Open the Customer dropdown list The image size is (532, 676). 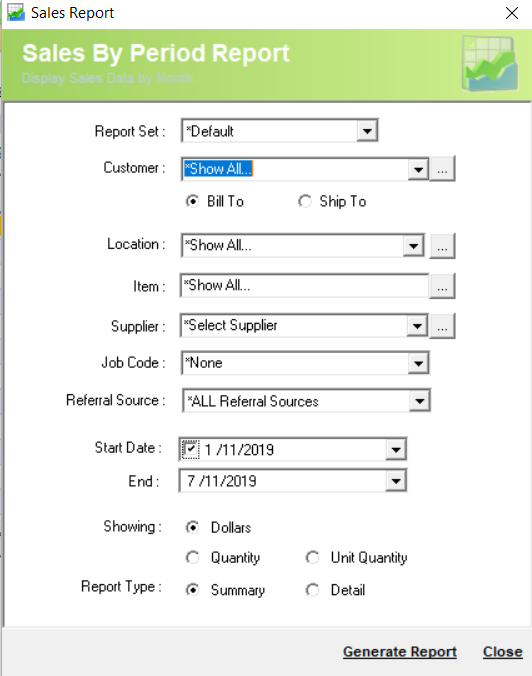(418, 169)
